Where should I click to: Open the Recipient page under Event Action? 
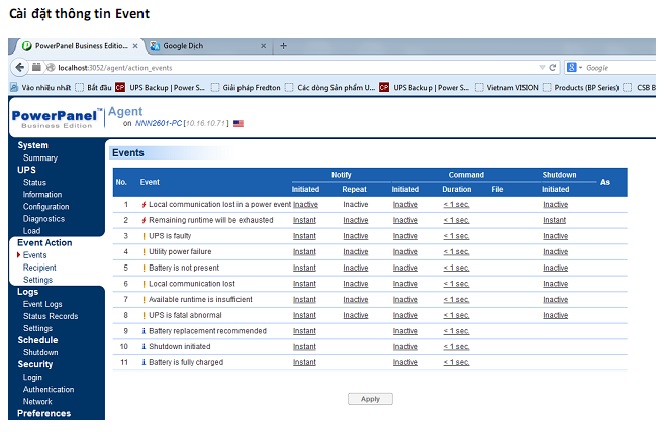(x=39, y=268)
